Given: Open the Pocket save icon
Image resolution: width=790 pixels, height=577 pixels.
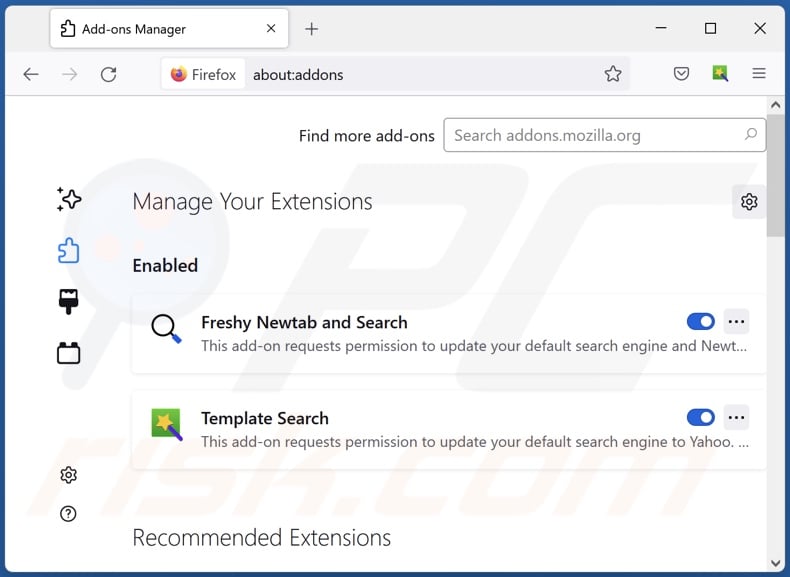Looking at the screenshot, I should pyautogui.click(x=681, y=74).
